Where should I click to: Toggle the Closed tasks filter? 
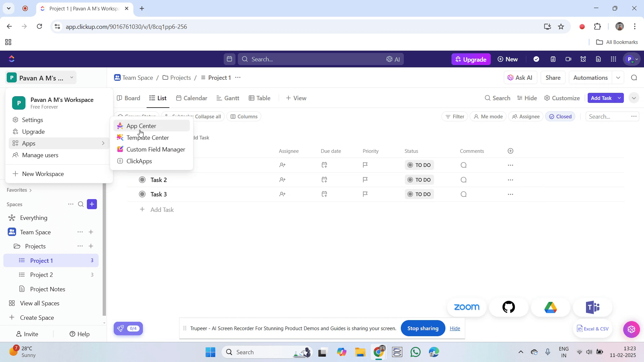(560, 117)
